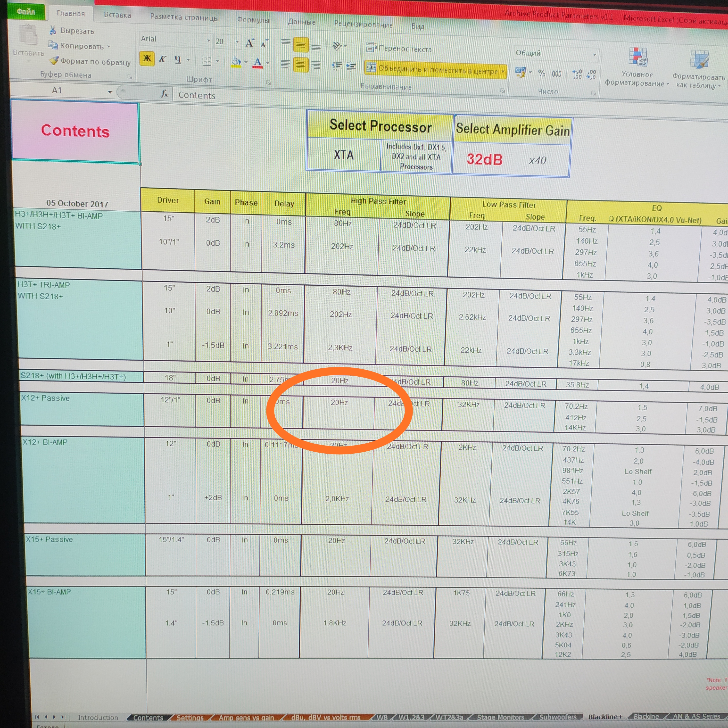Apply the red font color A
The width and height of the screenshot is (728, 728).
click(257, 63)
